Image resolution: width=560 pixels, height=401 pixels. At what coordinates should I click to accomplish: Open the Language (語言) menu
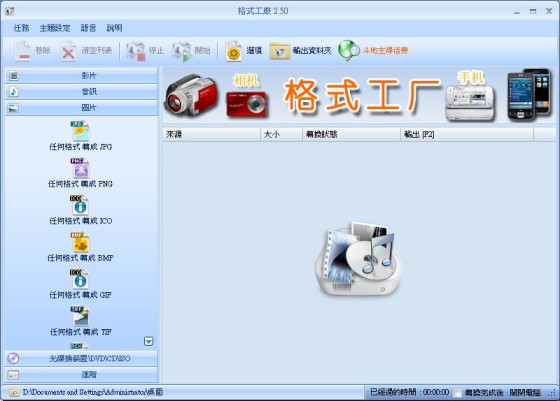[88, 28]
